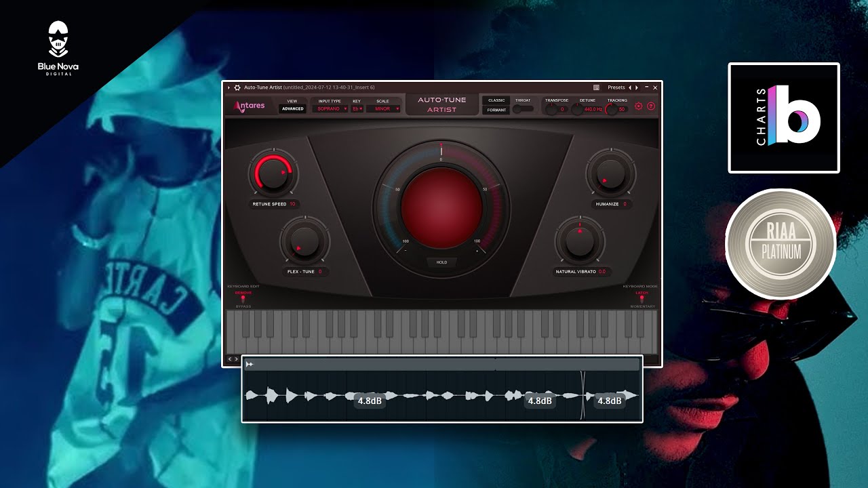Click the Retune Speed value 10
868x488 pixels.
click(x=292, y=203)
